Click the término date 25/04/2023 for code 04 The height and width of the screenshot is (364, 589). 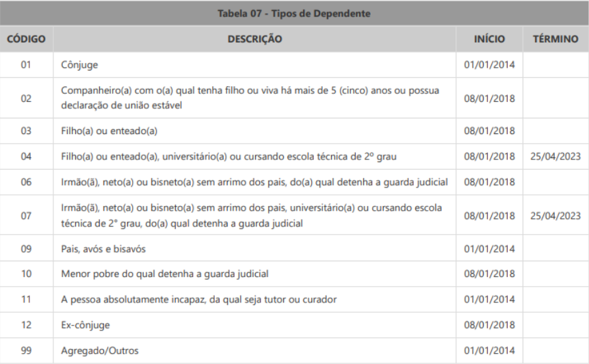pyautogui.click(x=555, y=157)
